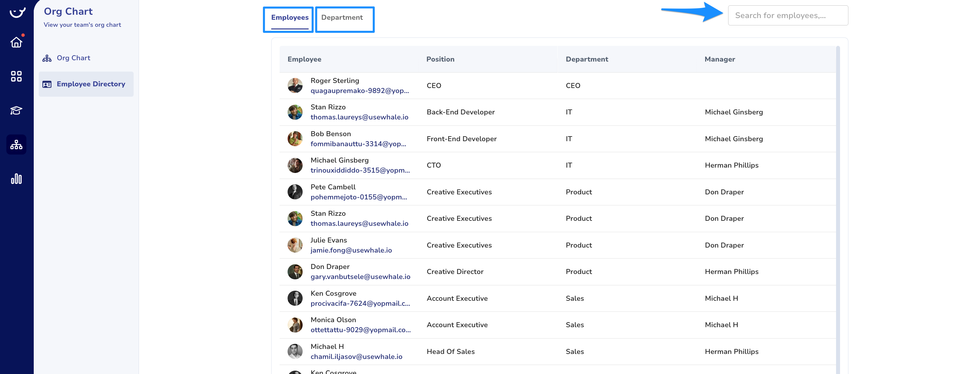Select Employee Directory menu item

(x=91, y=84)
